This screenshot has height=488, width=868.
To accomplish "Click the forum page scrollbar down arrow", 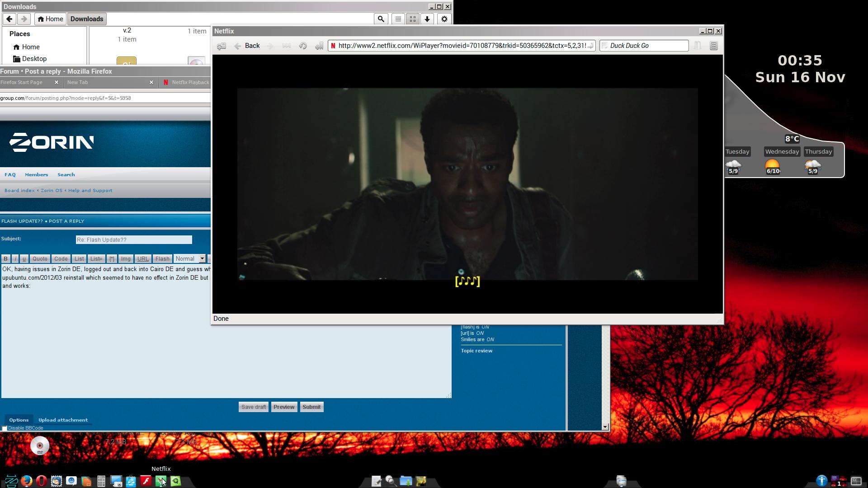I will pos(605,427).
